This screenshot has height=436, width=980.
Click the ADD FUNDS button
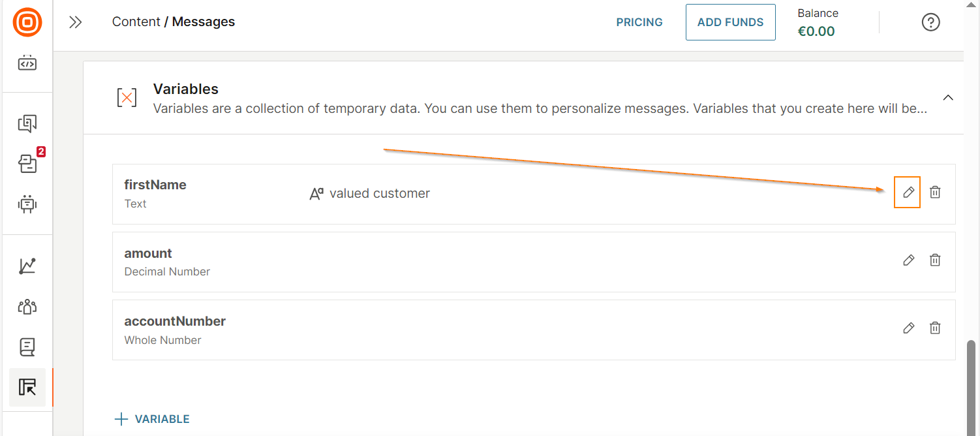click(x=730, y=22)
